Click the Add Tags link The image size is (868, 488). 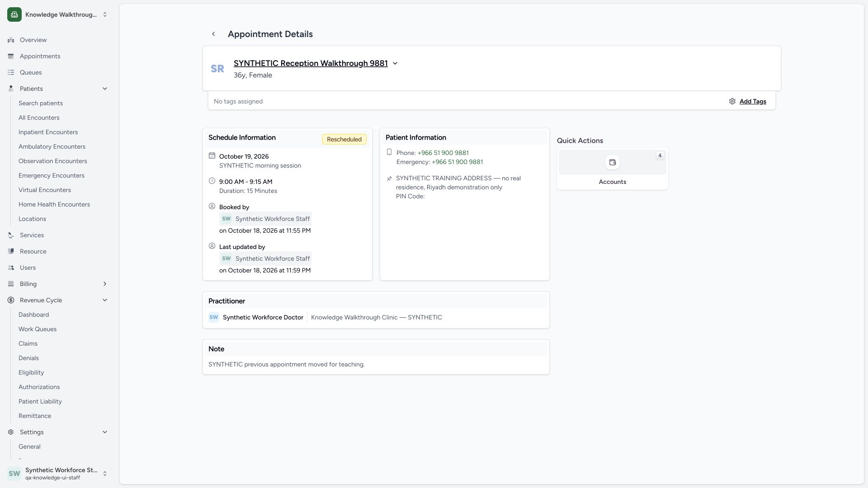point(753,101)
